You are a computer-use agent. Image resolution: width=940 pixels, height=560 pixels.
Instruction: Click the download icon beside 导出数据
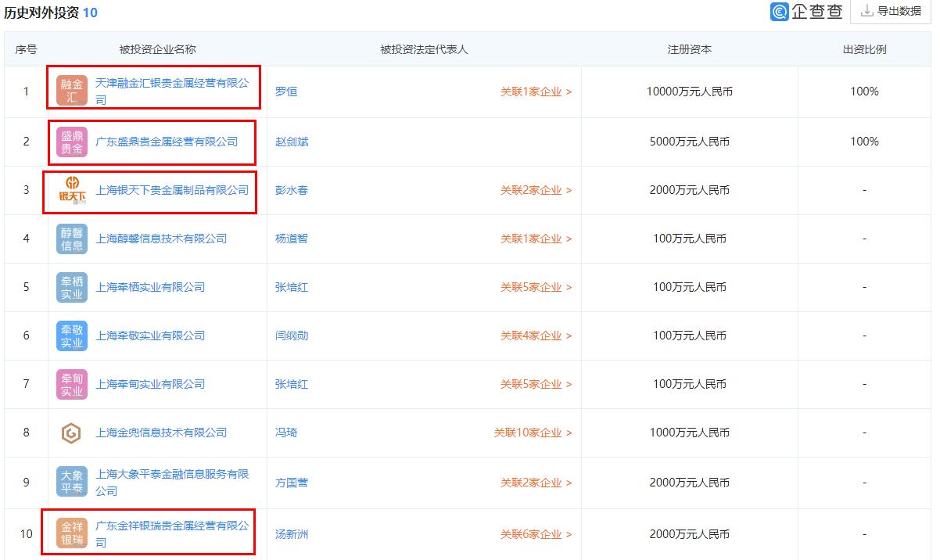(866, 13)
